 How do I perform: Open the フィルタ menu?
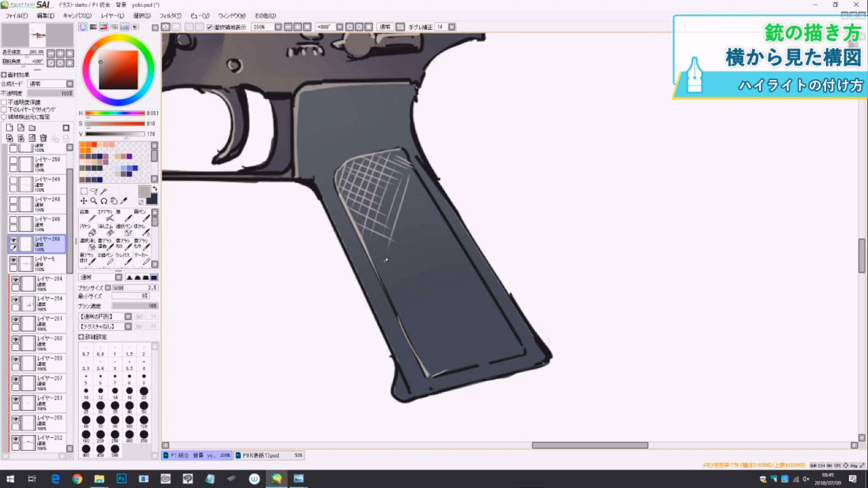coord(170,16)
